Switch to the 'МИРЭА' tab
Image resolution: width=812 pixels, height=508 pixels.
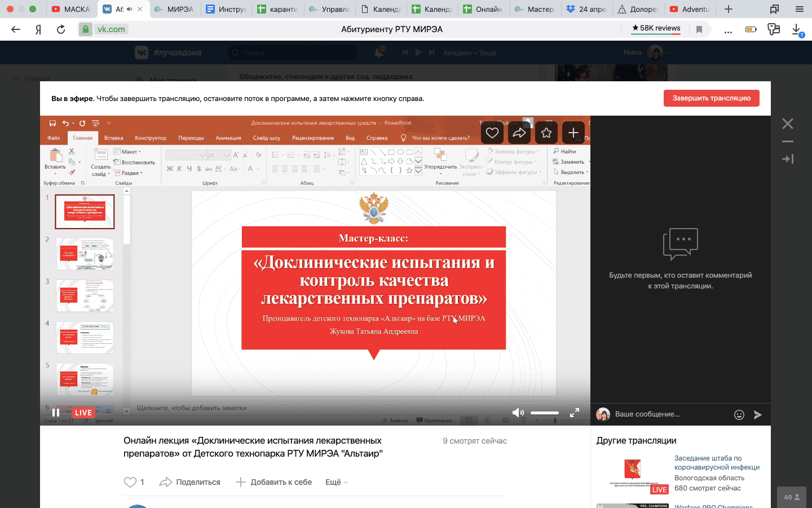[174, 9]
